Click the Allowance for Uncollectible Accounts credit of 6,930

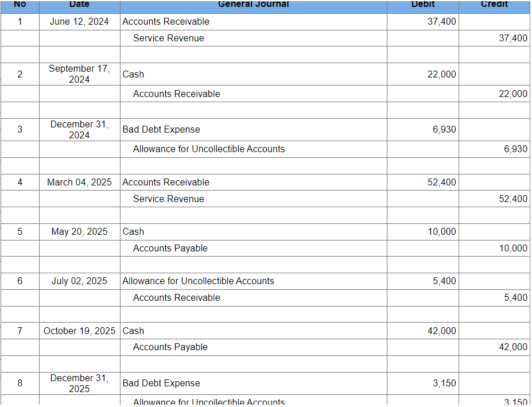pyautogui.click(x=515, y=149)
